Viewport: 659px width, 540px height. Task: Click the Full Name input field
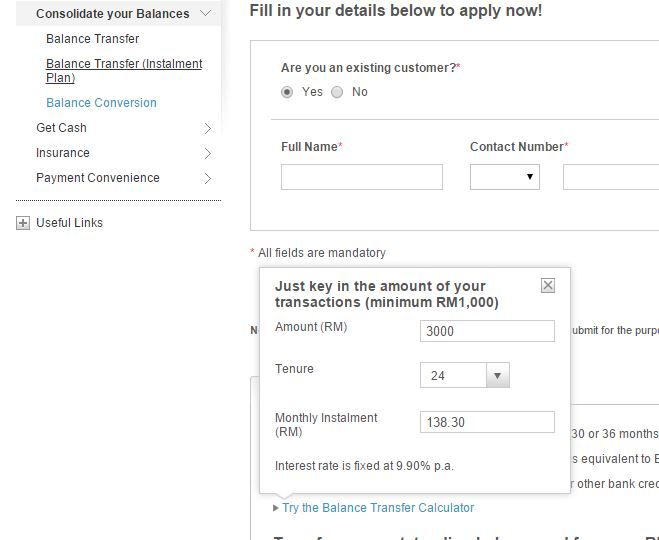361,177
